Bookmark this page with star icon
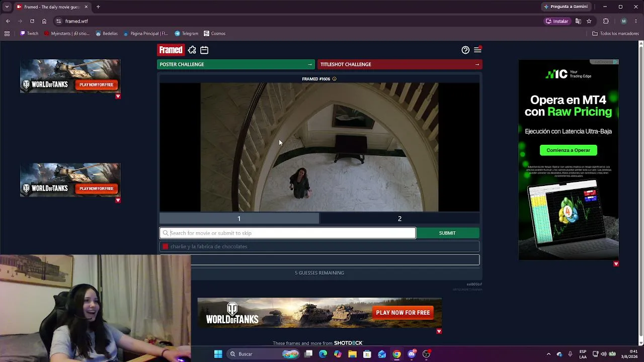 tap(589, 21)
